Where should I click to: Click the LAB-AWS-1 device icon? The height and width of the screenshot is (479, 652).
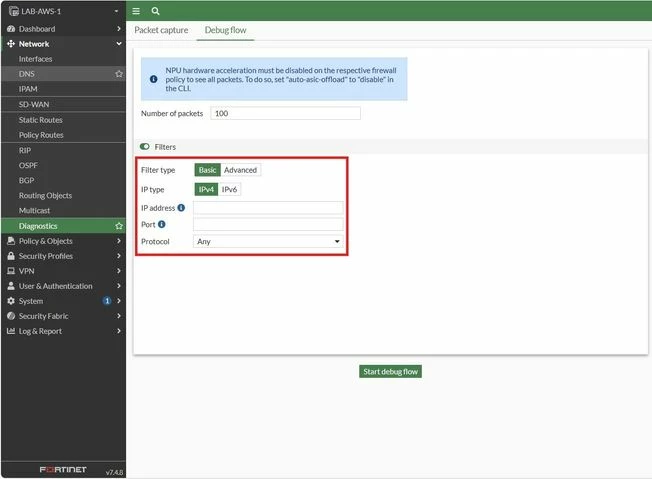(13, 11)
